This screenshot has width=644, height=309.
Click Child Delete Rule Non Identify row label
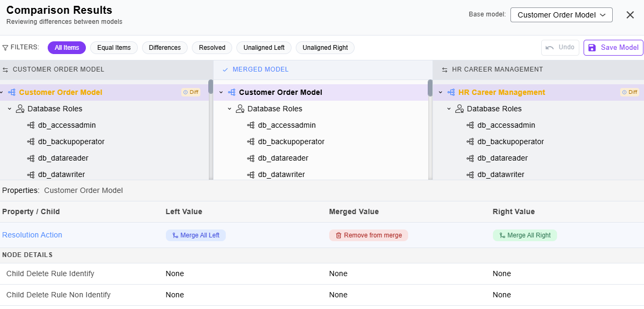tap(58, 295)
